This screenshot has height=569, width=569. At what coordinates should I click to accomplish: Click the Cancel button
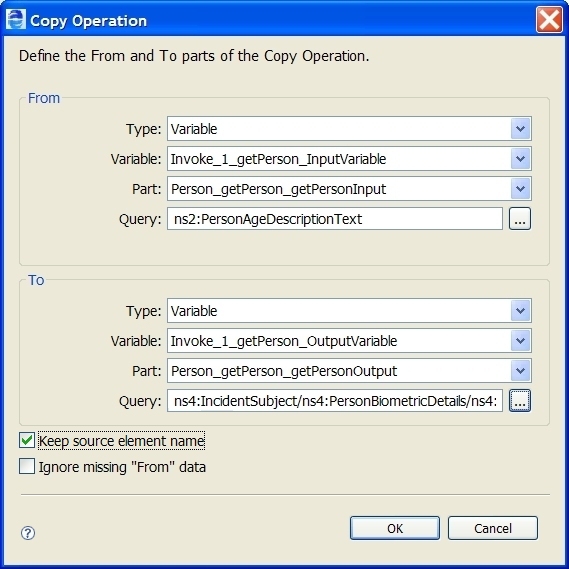493,528
